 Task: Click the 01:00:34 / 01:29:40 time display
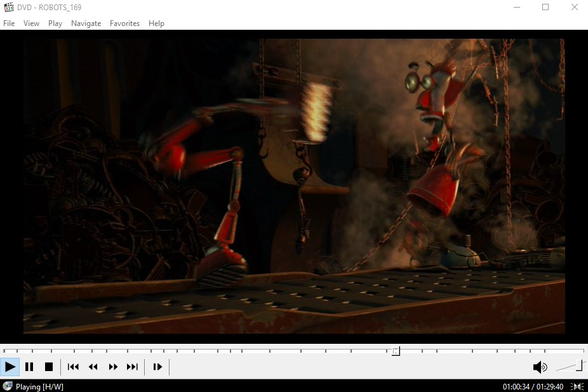click(x=533, y=386)
